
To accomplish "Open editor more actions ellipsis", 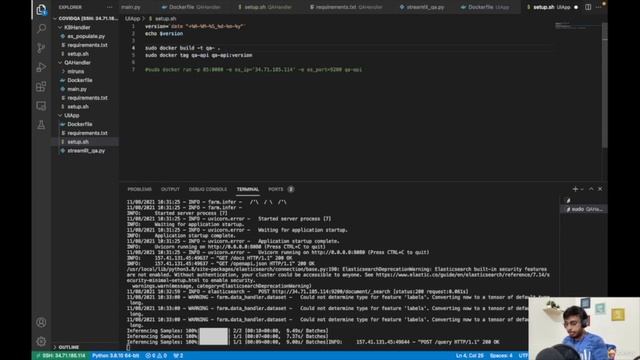I will (599, 7).
